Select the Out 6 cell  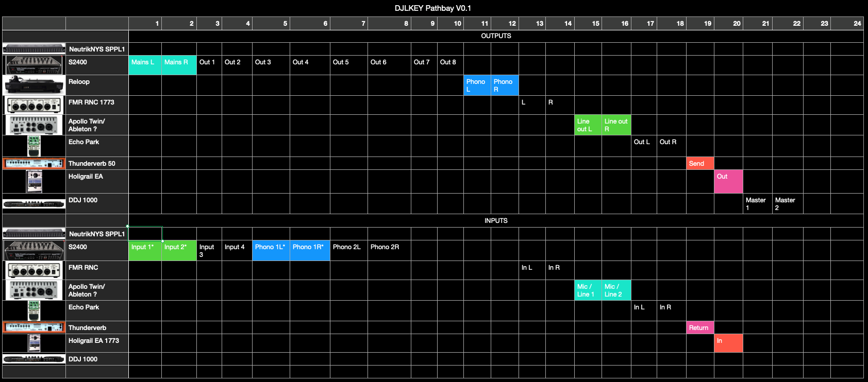tap(389, 65)
